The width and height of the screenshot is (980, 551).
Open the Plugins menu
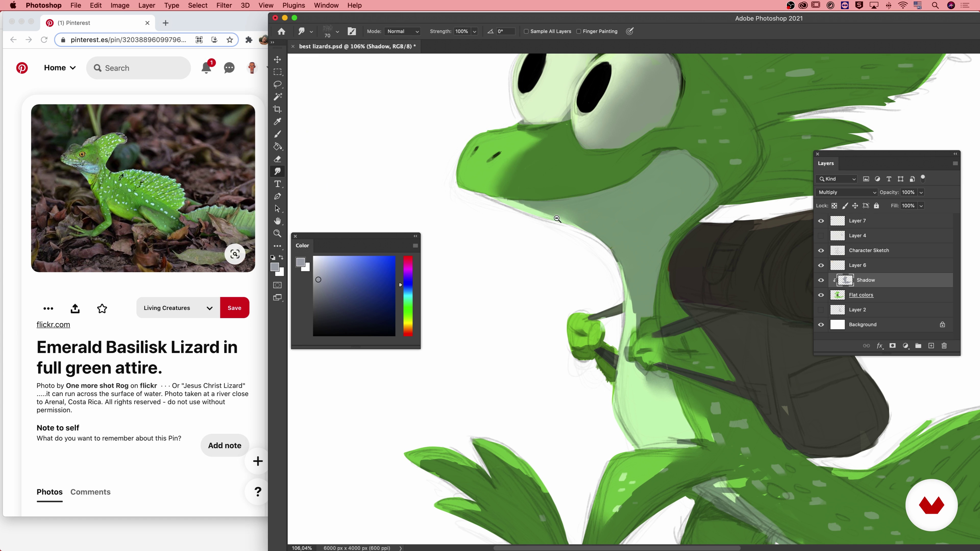293,5
